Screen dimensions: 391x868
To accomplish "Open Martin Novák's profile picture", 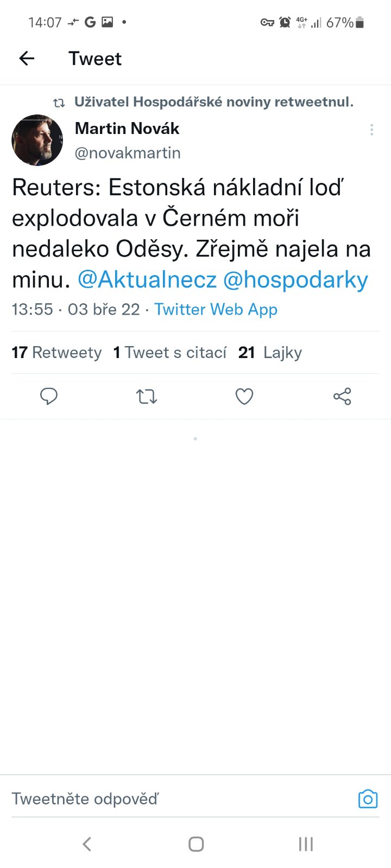I will pyautogui.click(x=37, y=140).
